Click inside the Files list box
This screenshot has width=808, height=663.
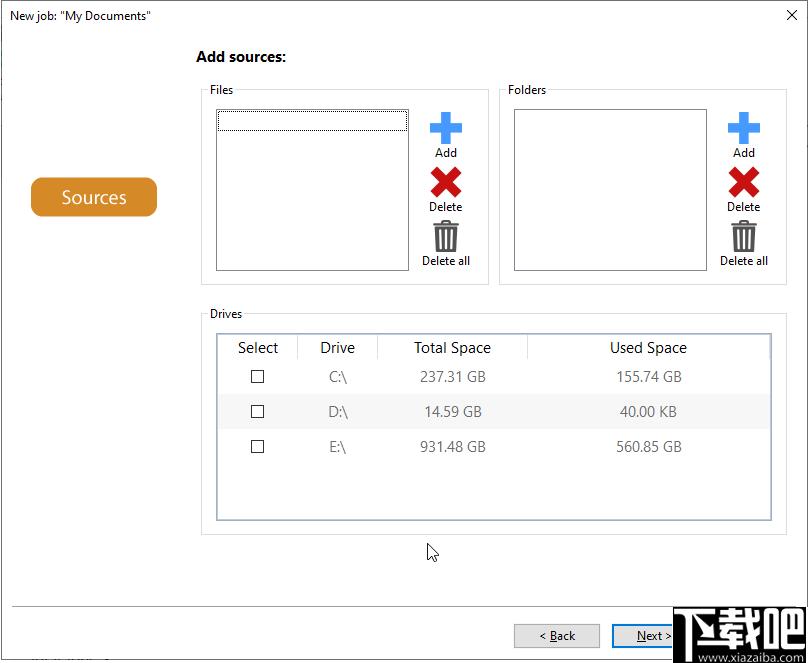click(x=312, y=190)
